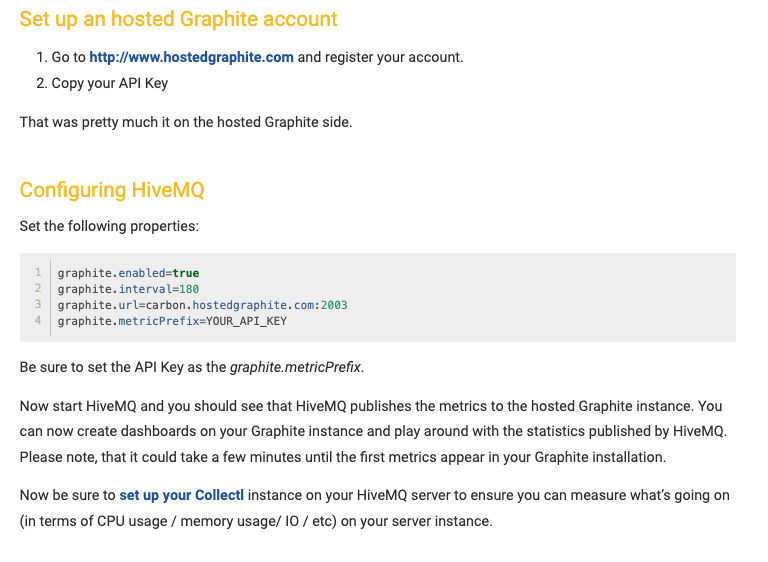Click the graphite.interval=180 code line
Screen dimensions: 768x562
click(x=128, y=289)
